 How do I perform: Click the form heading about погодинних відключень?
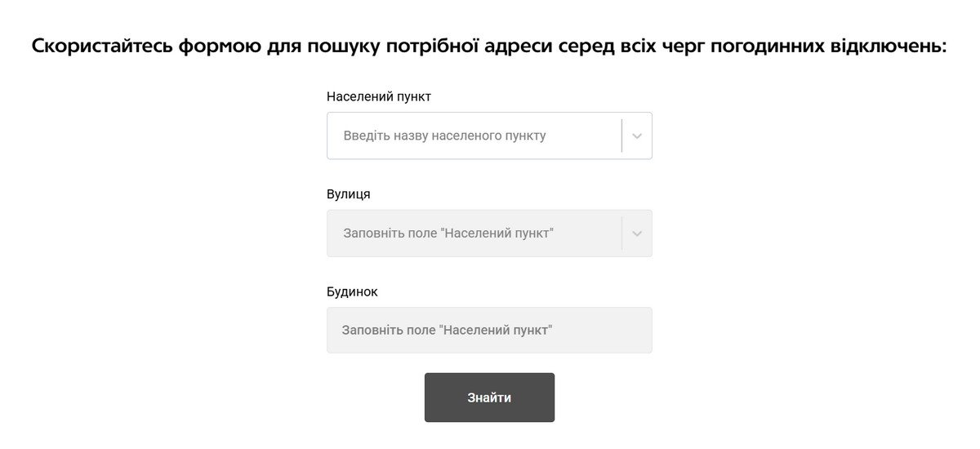[489, 46]
